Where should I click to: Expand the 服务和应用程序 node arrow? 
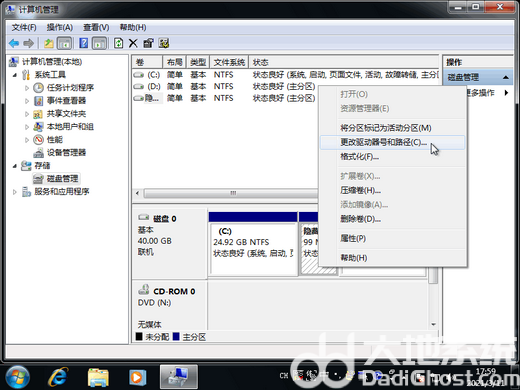(15, 192)
